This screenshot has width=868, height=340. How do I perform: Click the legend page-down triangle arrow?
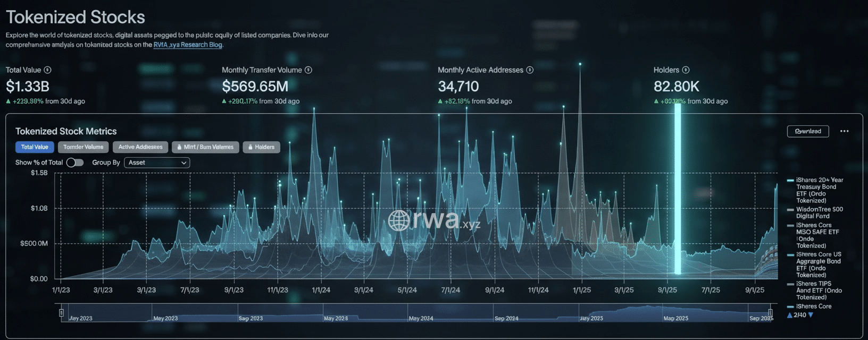tap(811, 315)
